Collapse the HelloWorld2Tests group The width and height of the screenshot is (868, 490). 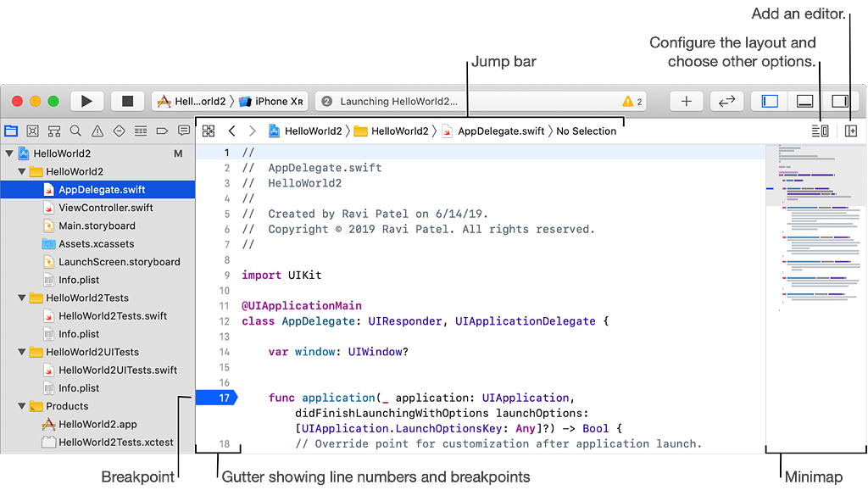point(21,298)
